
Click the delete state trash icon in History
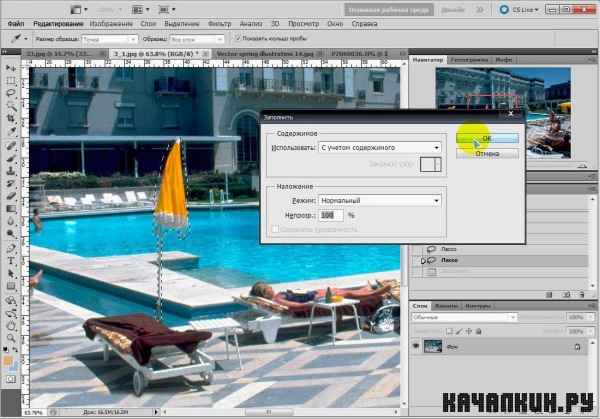pos(582,295)
